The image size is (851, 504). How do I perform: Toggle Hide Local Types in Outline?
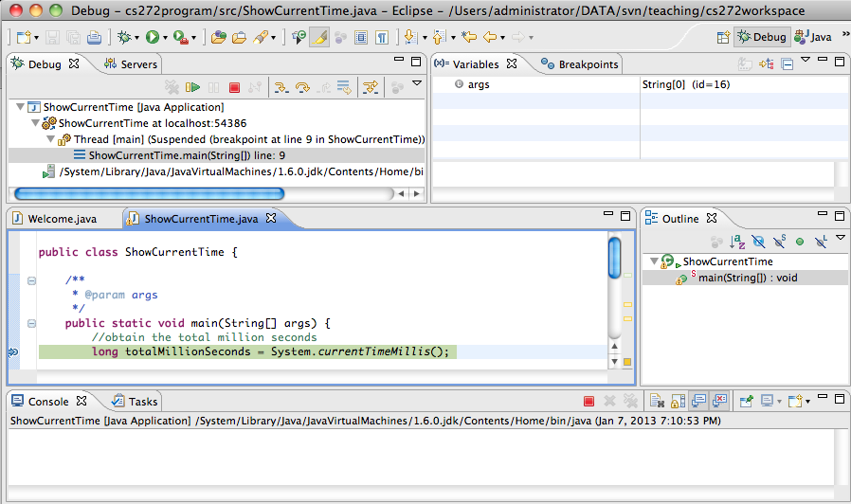click(821, 242)
